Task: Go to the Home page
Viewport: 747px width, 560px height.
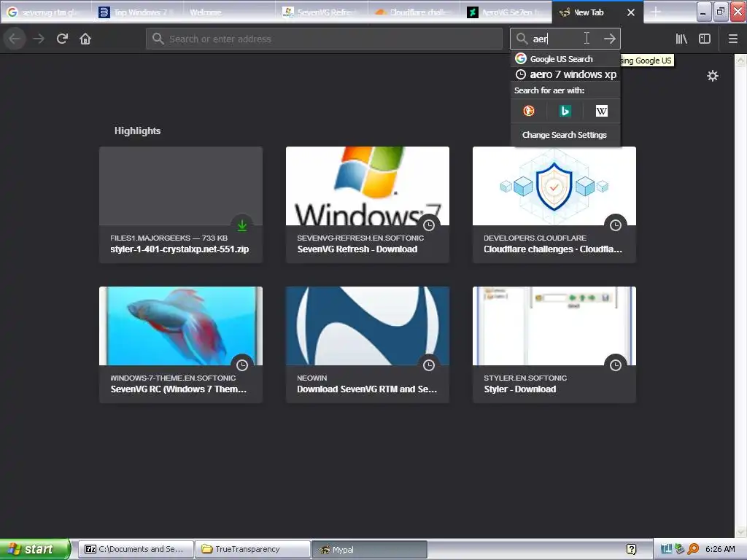Action: pyautogui.click(x=85, y=39)
